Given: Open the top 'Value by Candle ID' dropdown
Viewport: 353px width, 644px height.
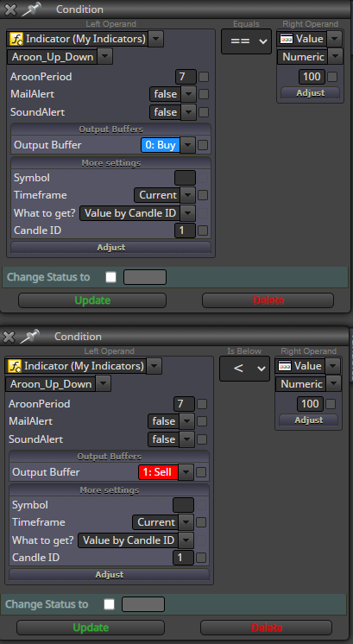Looking at the screenshot, I should (188, 213).
